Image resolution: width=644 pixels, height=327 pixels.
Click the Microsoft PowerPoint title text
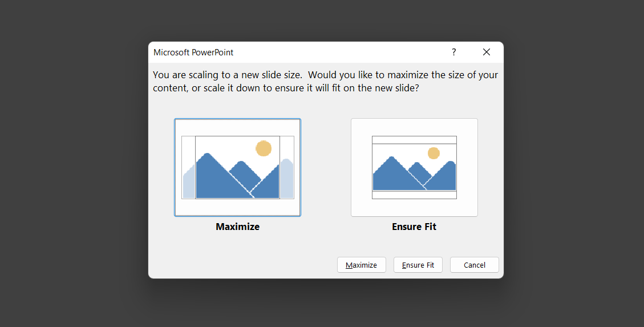click(193, 52)
